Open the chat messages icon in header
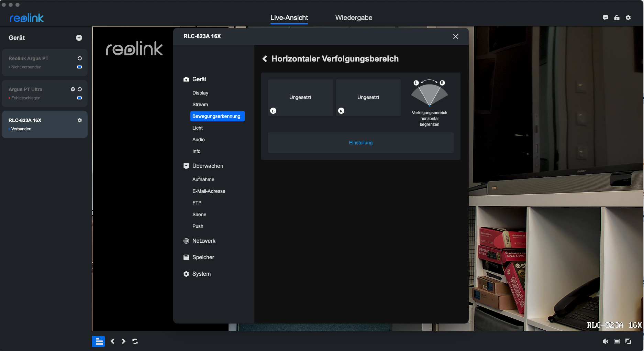This screenshot has height=351, width=644. 606,18
